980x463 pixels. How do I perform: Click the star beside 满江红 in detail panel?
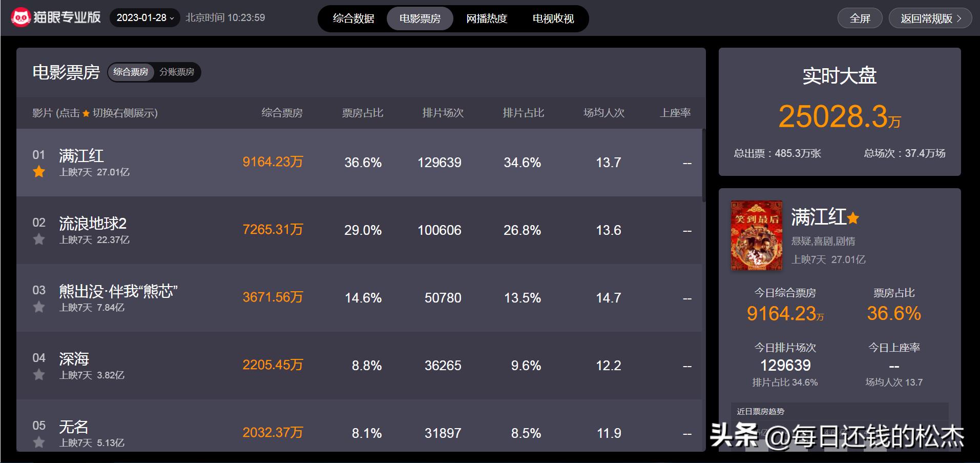coord(853,218)
